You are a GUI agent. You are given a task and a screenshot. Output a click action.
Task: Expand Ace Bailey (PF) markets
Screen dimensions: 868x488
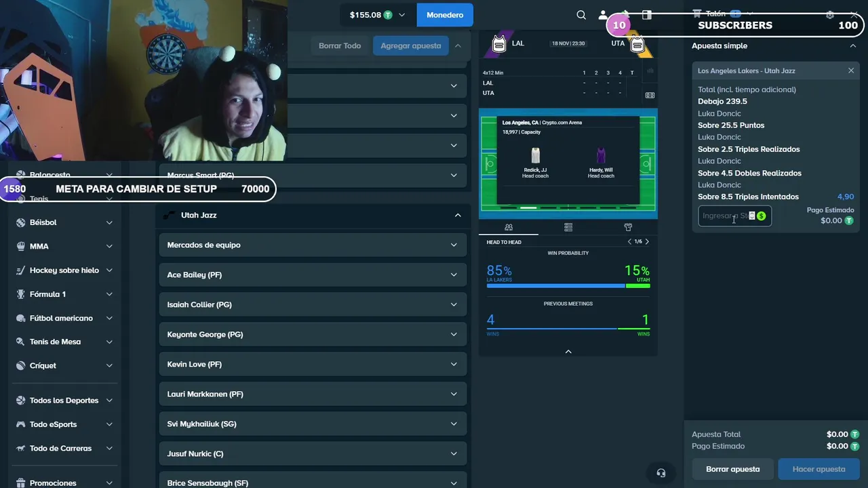[313, 274]
